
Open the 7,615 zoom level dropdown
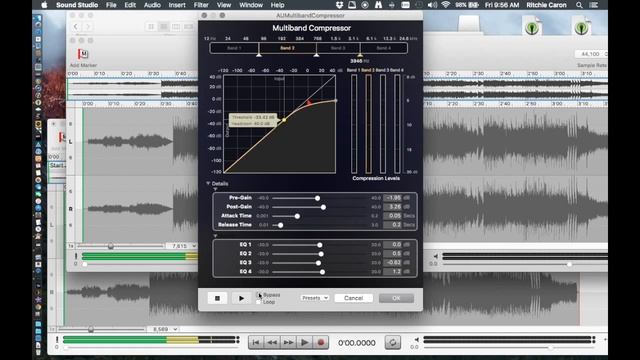tap(182, 246)
